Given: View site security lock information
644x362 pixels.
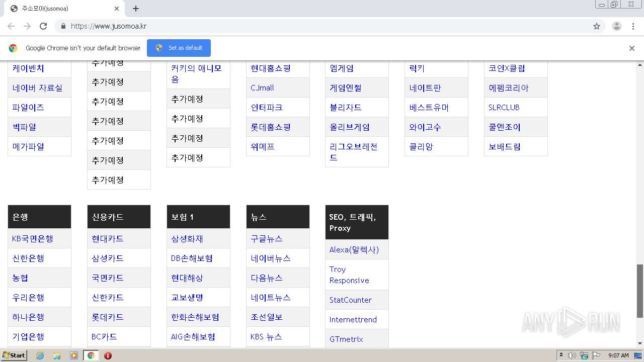Looking at the screenshot, I should click(63, 26).
